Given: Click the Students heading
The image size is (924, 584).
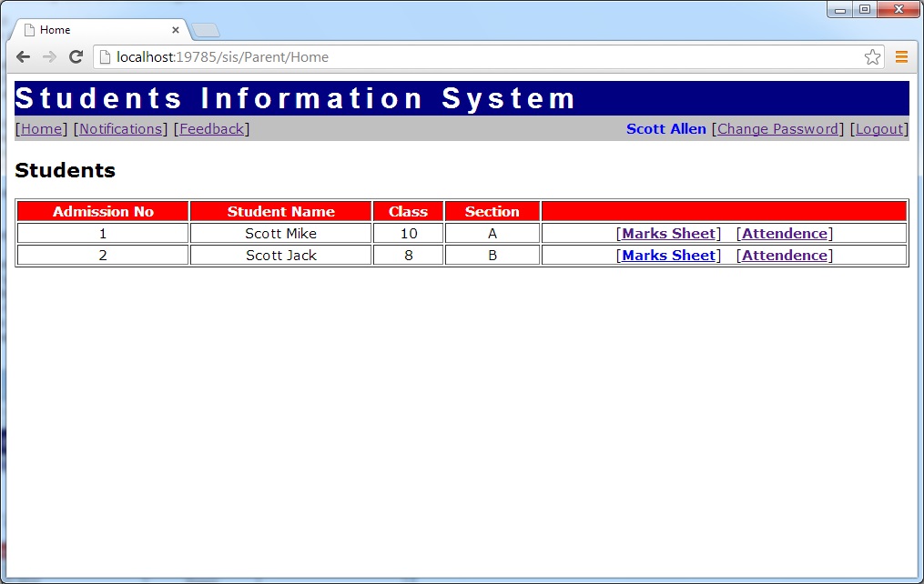Looking at the screenshot, I should 65,170.
